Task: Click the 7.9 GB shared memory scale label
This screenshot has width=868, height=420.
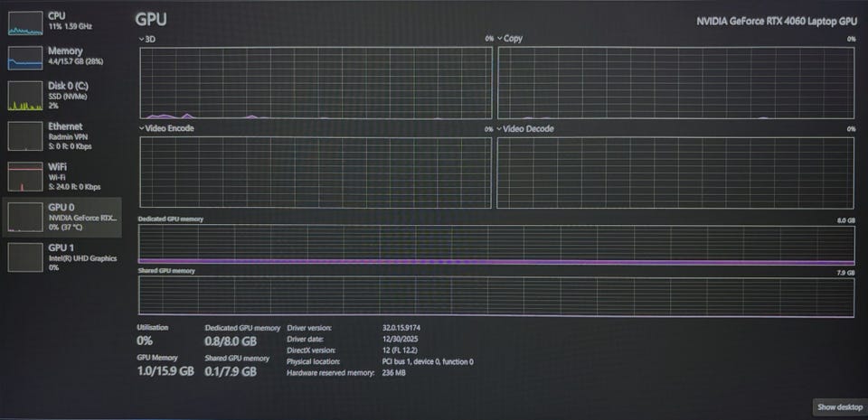Action: (846, 273)
